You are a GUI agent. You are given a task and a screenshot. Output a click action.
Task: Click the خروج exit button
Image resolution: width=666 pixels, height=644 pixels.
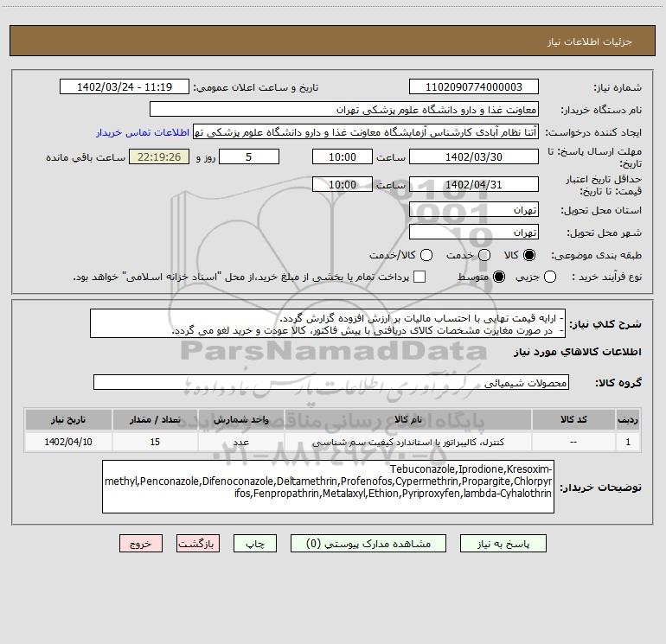coord(141,544)
